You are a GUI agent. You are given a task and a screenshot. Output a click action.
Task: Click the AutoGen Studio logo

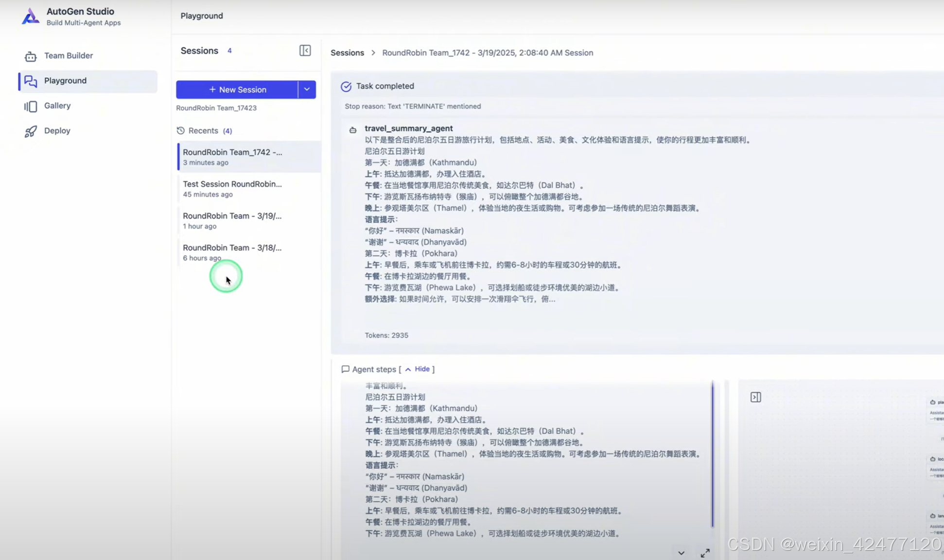(30, 16)
